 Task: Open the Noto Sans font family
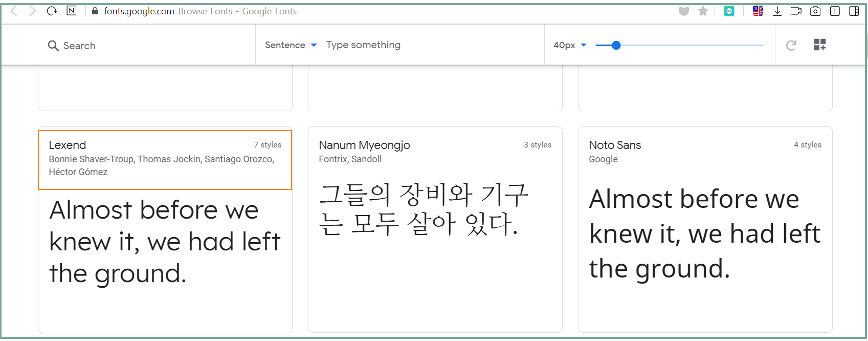coord(615,145)
